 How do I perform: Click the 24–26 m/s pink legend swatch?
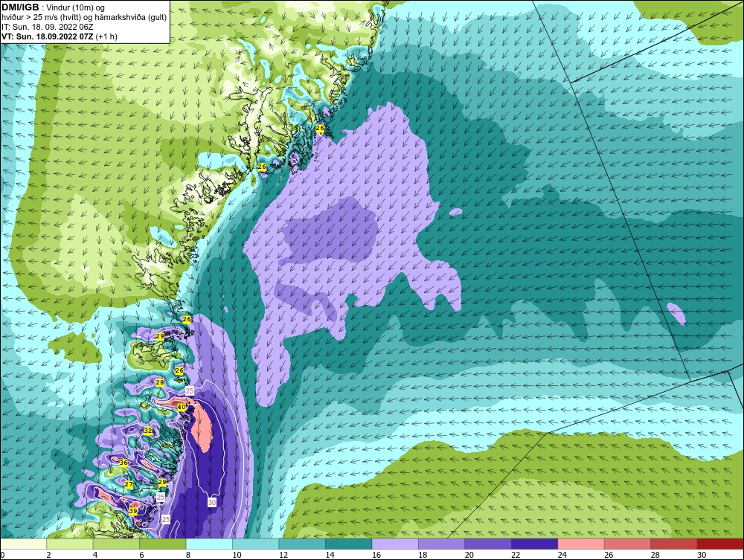click(x=581, y=544)
